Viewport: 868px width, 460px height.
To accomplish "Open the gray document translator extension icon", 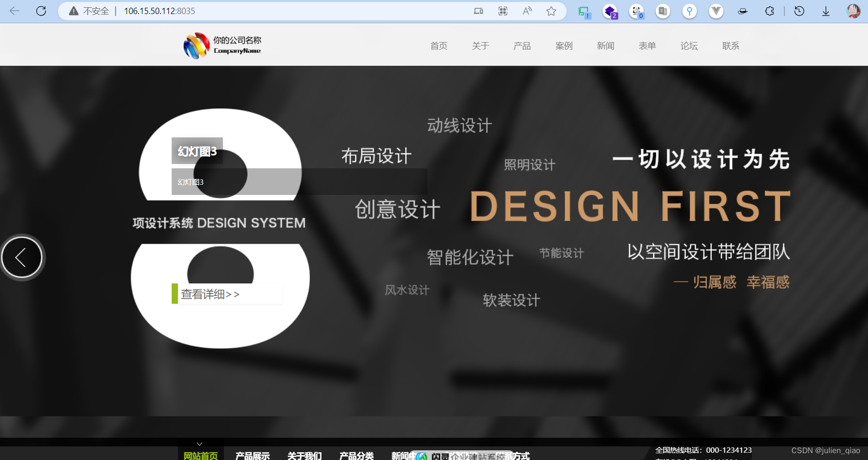I will coord(663,11).
